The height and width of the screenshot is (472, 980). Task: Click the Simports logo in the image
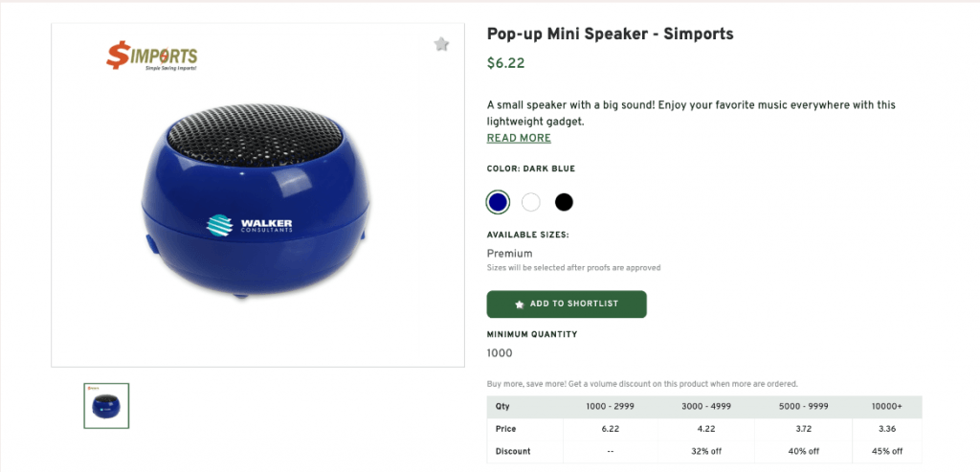[152, 56]
